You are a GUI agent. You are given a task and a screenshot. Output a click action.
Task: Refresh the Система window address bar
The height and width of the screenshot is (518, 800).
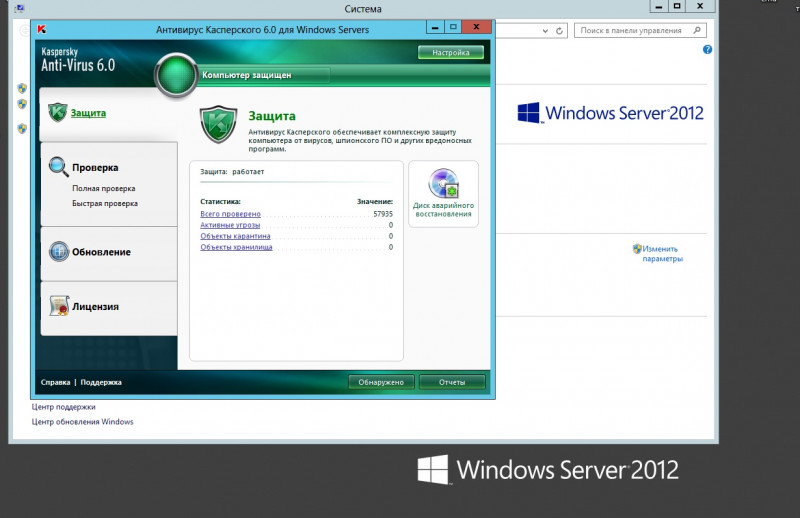[559, 31]
